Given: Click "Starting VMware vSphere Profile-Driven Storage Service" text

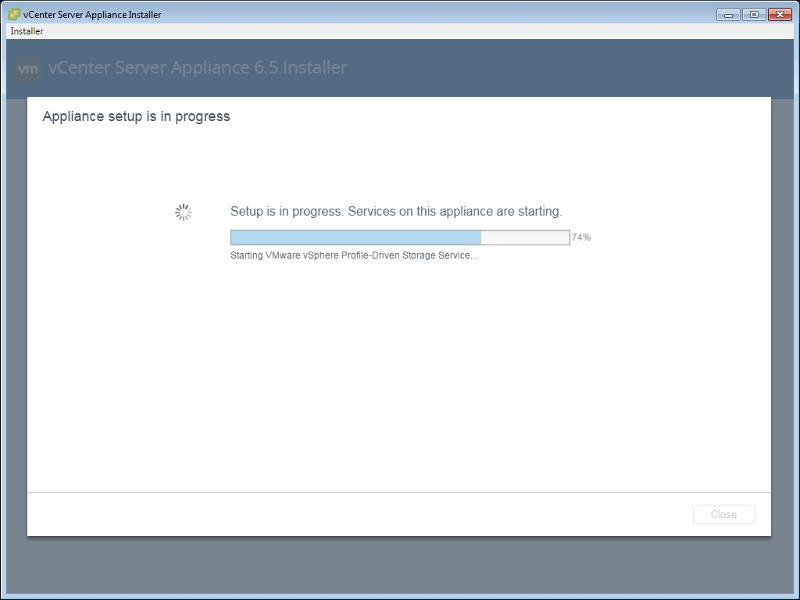Looking at the screenshot, I should (354, 255).
